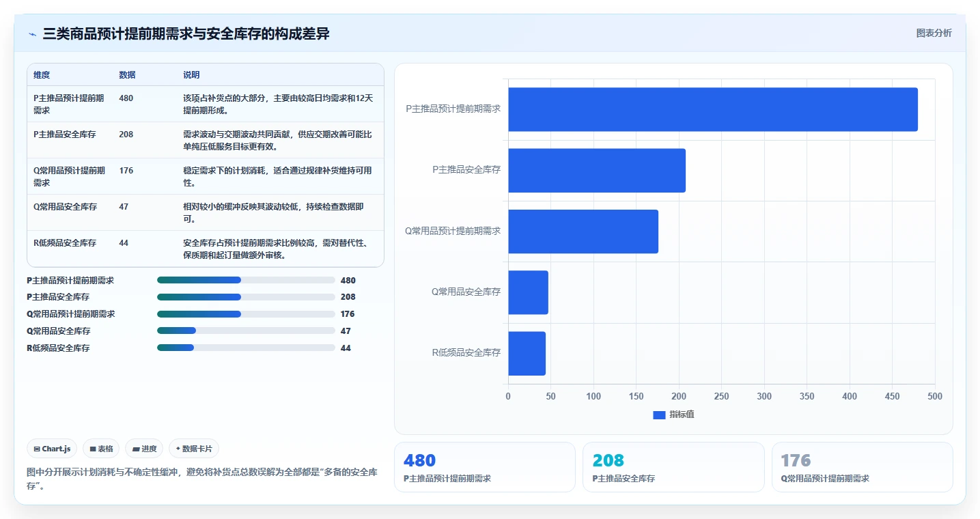This screenshot has width=980, height=519.
Task: Click table cell with value 44
Action: [x=124, y=243]
